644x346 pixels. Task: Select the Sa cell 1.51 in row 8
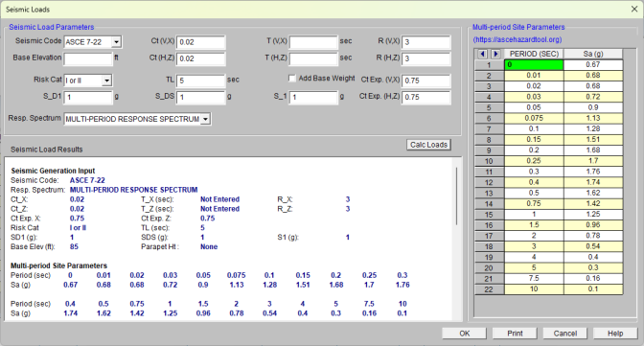coord(593,140)
